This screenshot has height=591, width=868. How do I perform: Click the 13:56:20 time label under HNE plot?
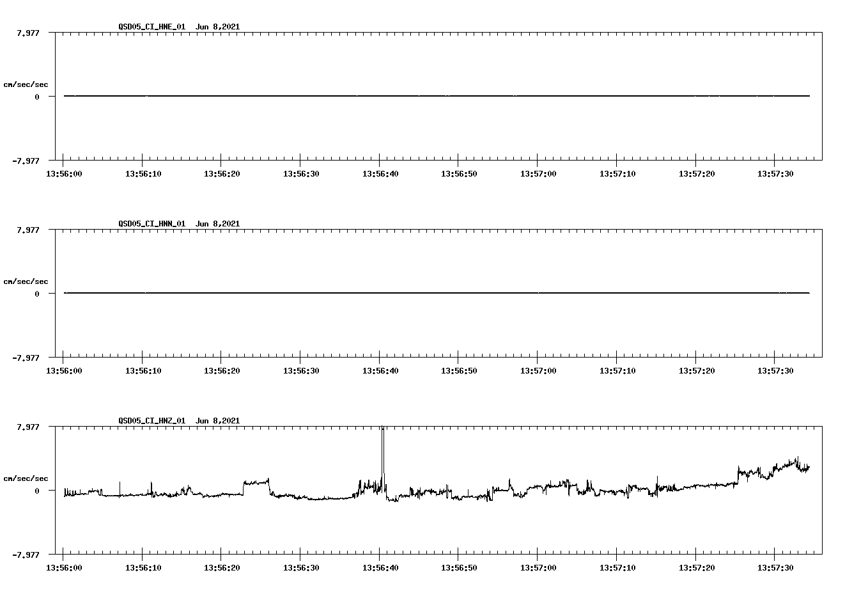pyautogui.click(x=222, y=173)
